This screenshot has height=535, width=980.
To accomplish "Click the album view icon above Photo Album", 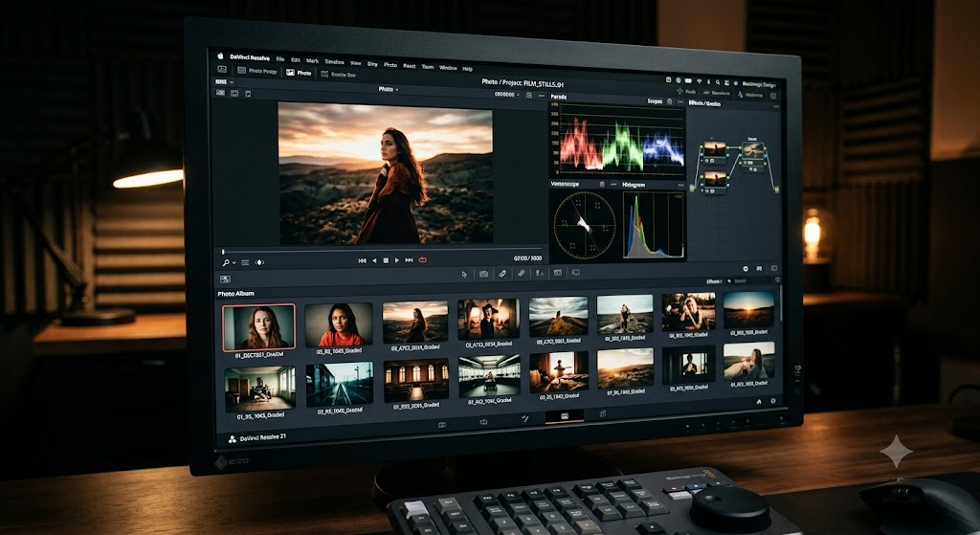I will click(226, 279).
